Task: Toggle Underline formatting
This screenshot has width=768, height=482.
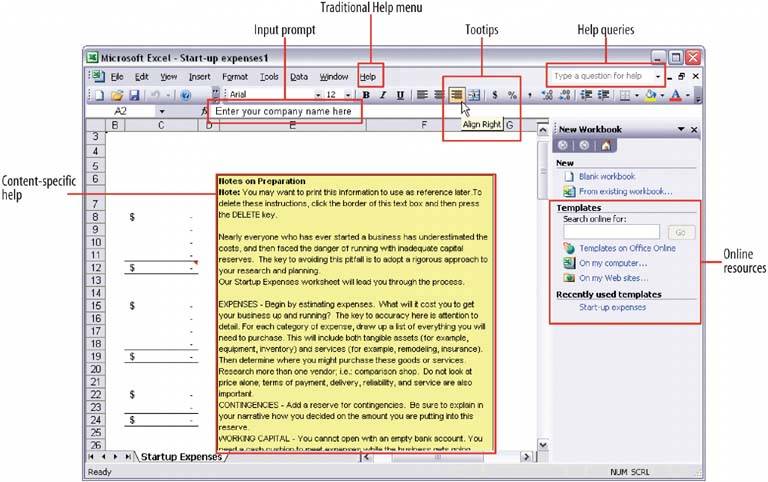Action: [x=400, y=95]
